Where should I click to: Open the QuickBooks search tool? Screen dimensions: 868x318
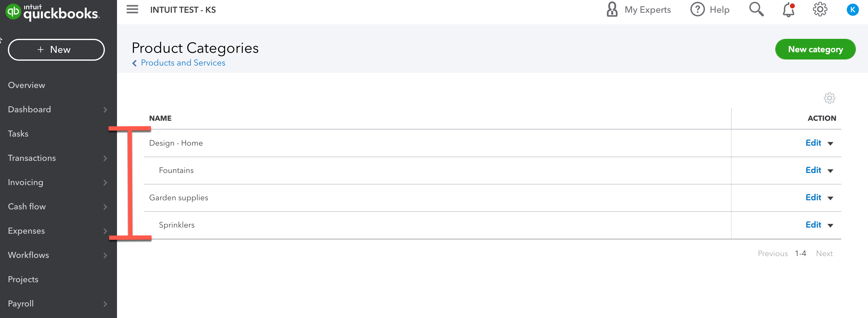(x=756, y=9)
